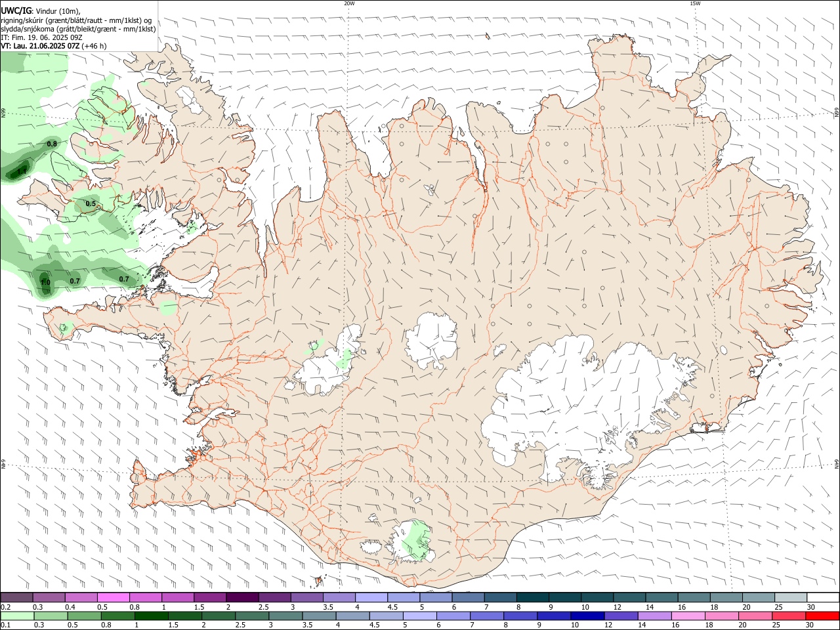
Task: Click the green precipitation patch on Mýrdalsjökull glacier
Action: 415,540
